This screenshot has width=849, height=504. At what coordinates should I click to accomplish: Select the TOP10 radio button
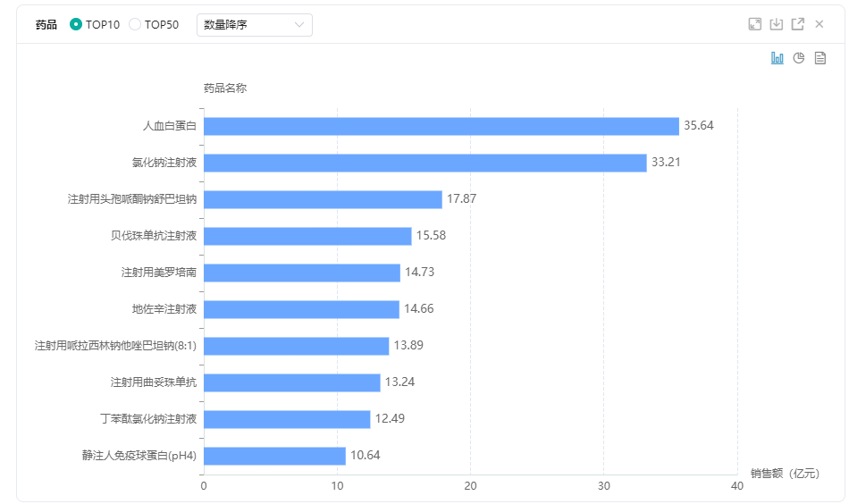pos(76,24)
